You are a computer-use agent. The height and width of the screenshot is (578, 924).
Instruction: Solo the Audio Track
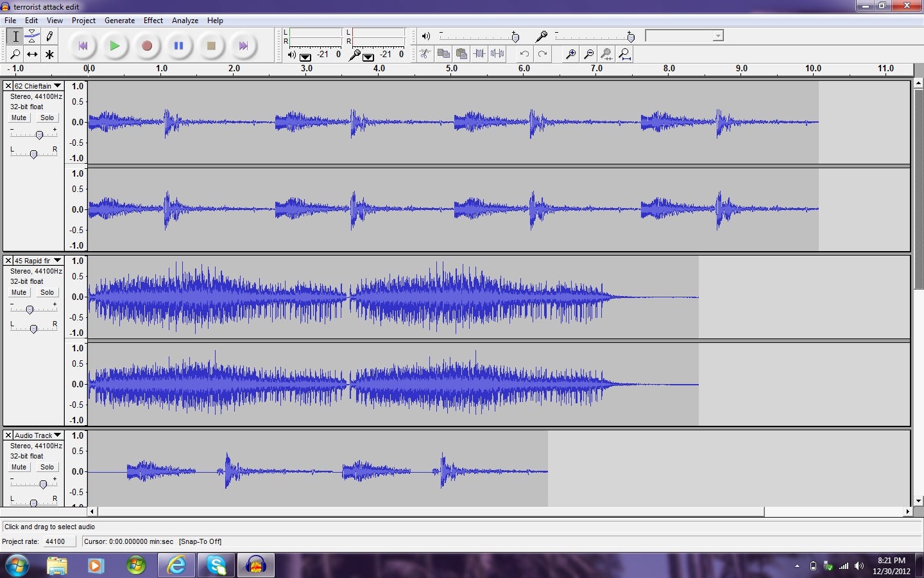pos(47,467)
